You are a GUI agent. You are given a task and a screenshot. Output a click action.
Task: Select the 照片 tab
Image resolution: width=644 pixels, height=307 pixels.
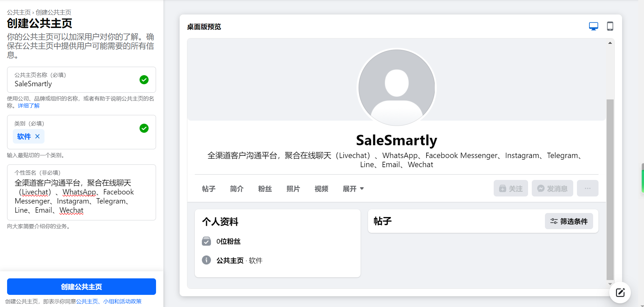point(293,189)
